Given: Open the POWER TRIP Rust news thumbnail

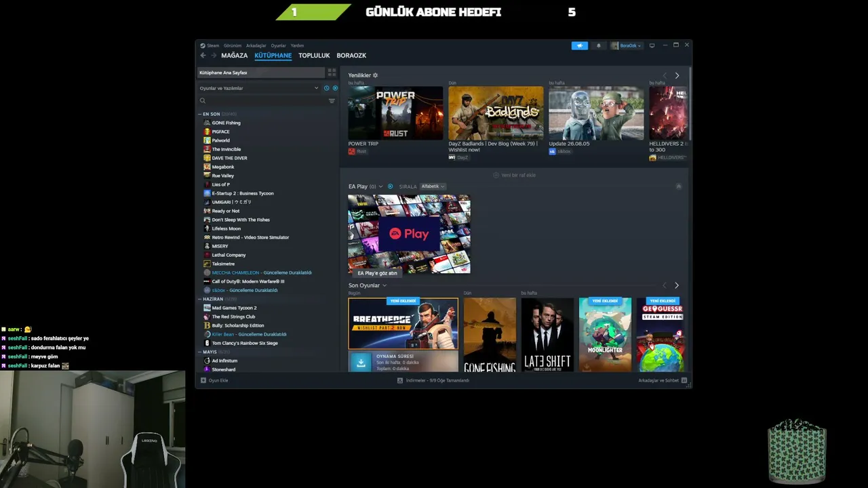Looking at the screenshot, I should pos(395,113).
